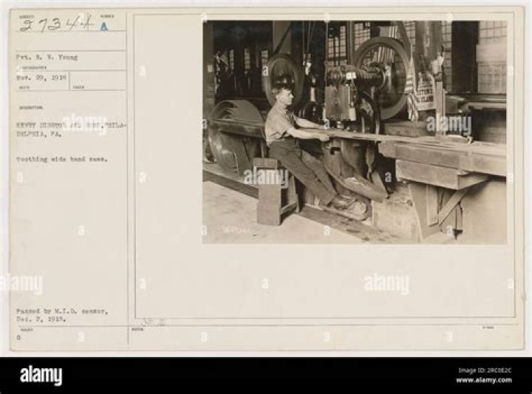Click the alamy logo in the black footer
The width and height of the screenshot is (532, 394).
point(41,376)
